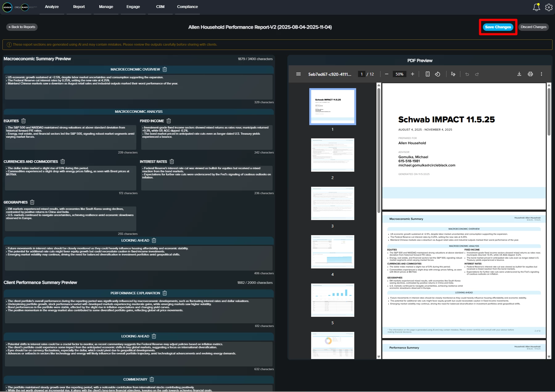Screen dimensions: 555x392
Task: Select page 4 thumbnail in PDF sidebar
Action: (333, 252)
